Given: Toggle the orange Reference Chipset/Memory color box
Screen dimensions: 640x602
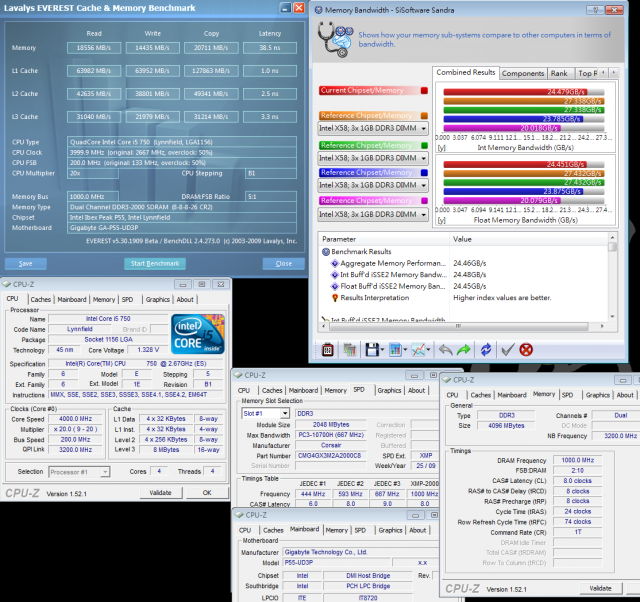Looking at the screenshot, I should click(x=424, y=116).
